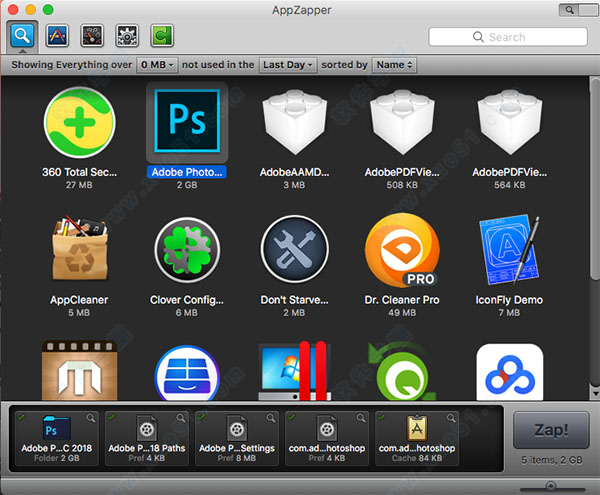Select the blue window-grid app icon
Viewport: 600px width, 495px height.
[187, 373]
